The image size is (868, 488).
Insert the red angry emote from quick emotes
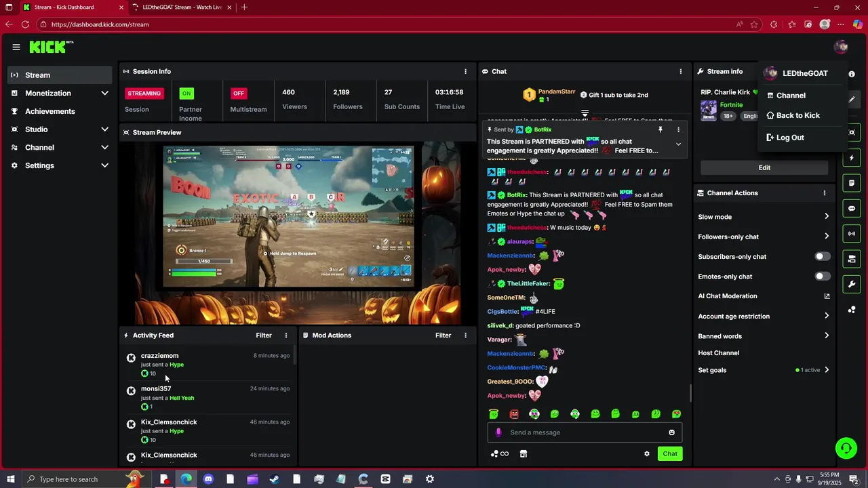pos(514,414)
